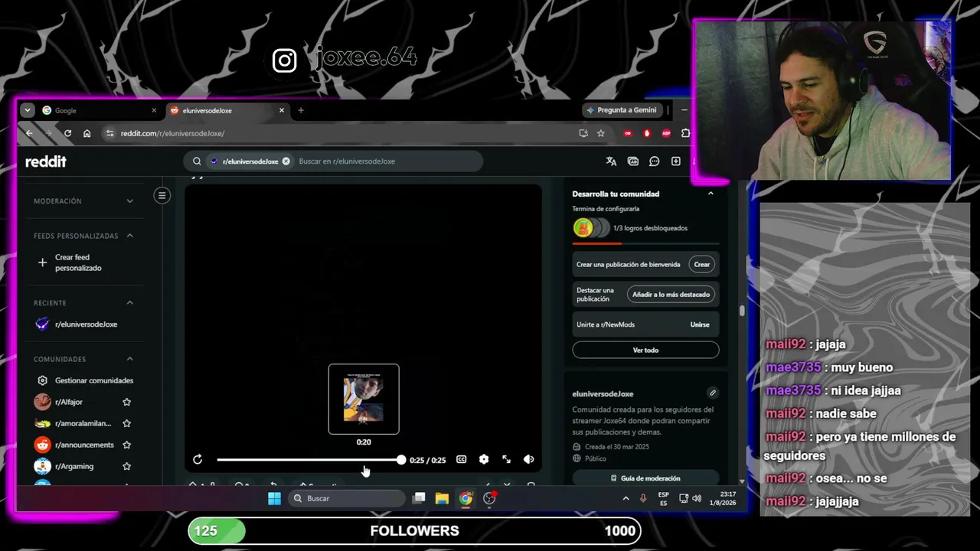Switch the video to fullscreen
Screen dimensions: 980x551
506,460
